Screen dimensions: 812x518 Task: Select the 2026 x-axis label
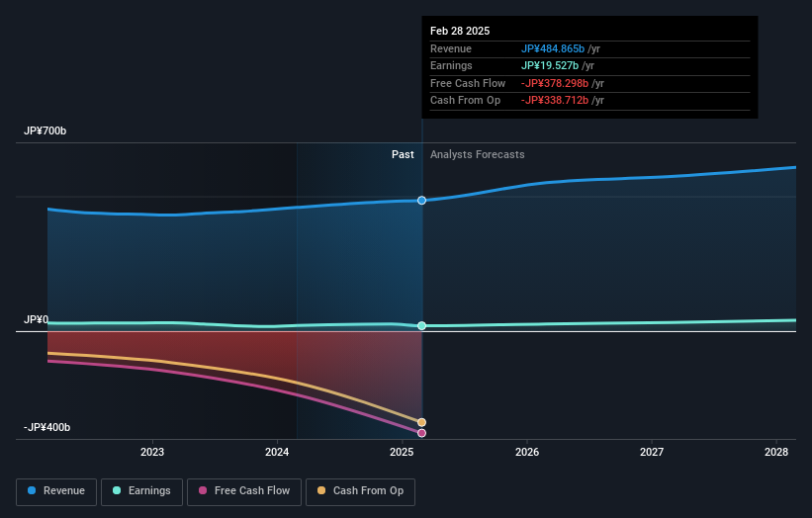[x=527, y=452]
